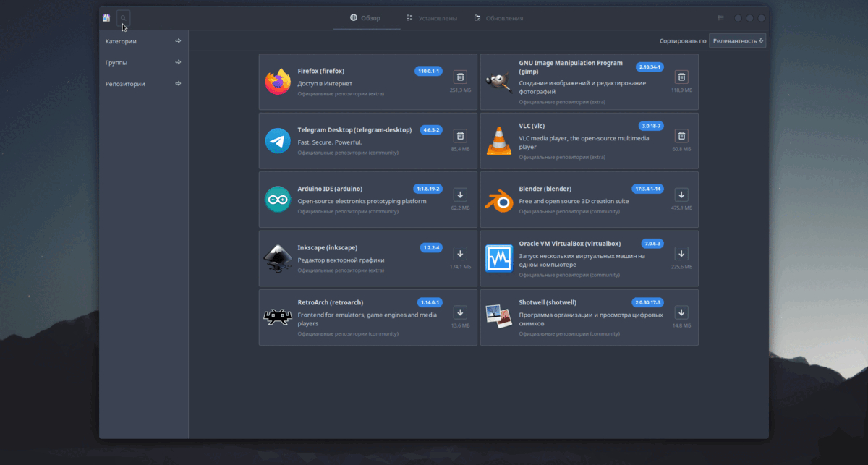Switch to the Обновления tab

498,18
